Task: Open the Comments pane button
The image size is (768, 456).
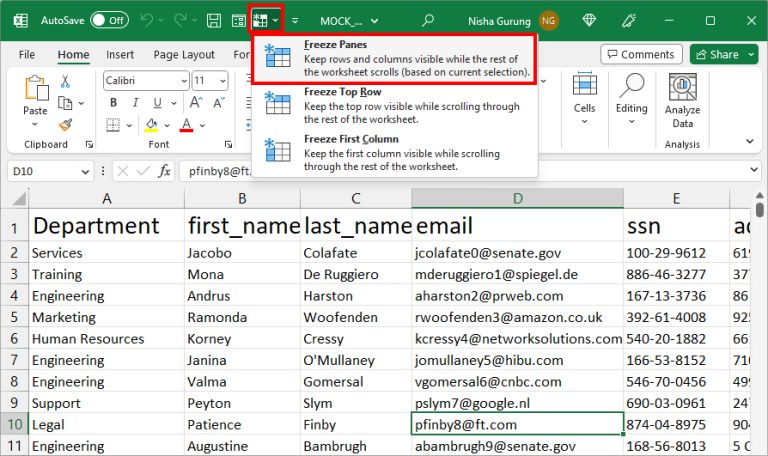Action: pyautogui.click(x=641, y=54)
